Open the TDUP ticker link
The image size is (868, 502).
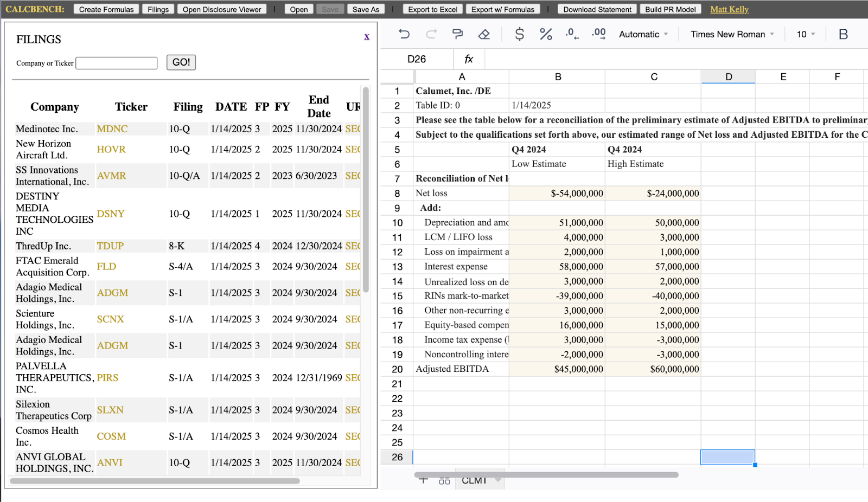coord(110,246)
